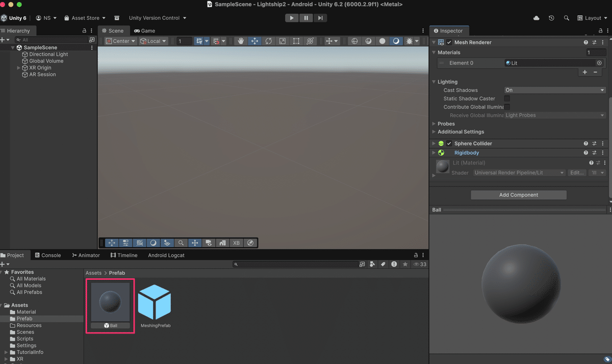The height and width of the screenshot is (364, 612).
Task: Open the Asset Store menu
Action: [84, 17]
